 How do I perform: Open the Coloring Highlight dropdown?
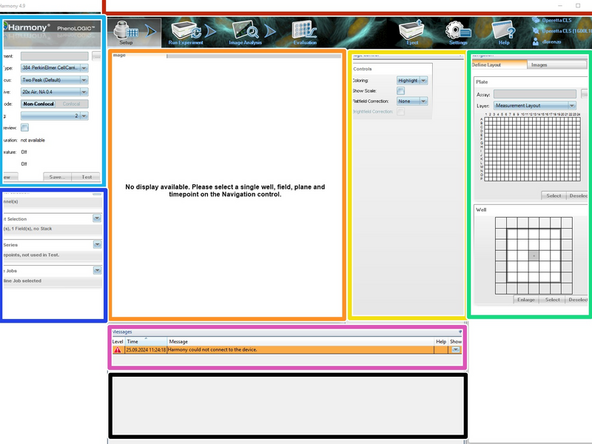(x=412, y=80)
